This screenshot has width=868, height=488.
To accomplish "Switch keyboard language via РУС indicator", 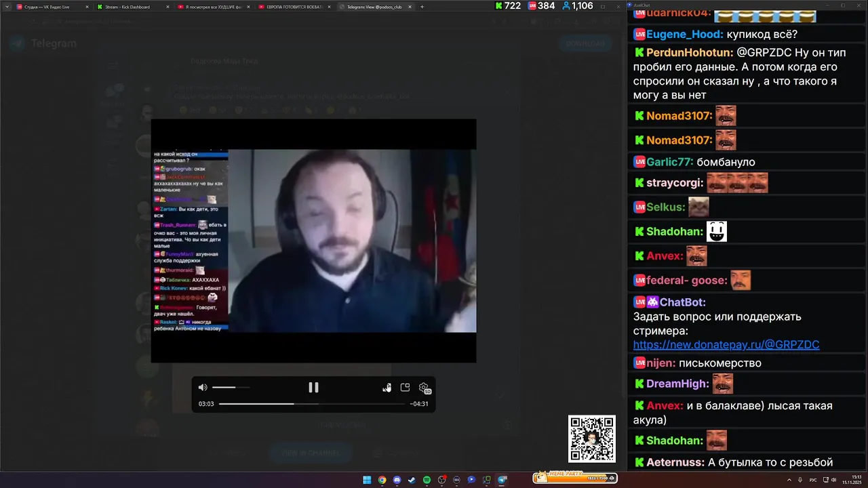I will pos(813,480).
